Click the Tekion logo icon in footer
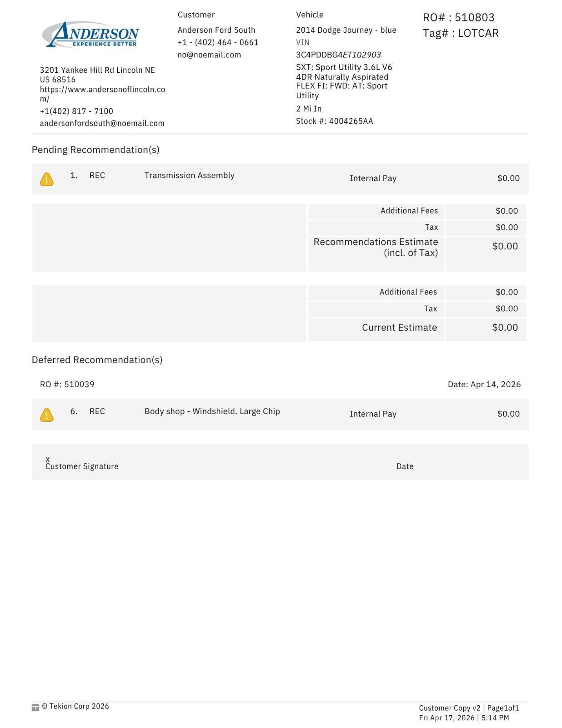Screen dimensions: 562x728 35,707
